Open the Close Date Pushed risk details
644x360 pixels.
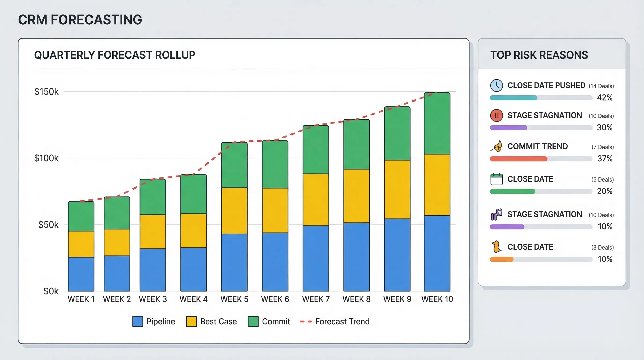[546, 85]
